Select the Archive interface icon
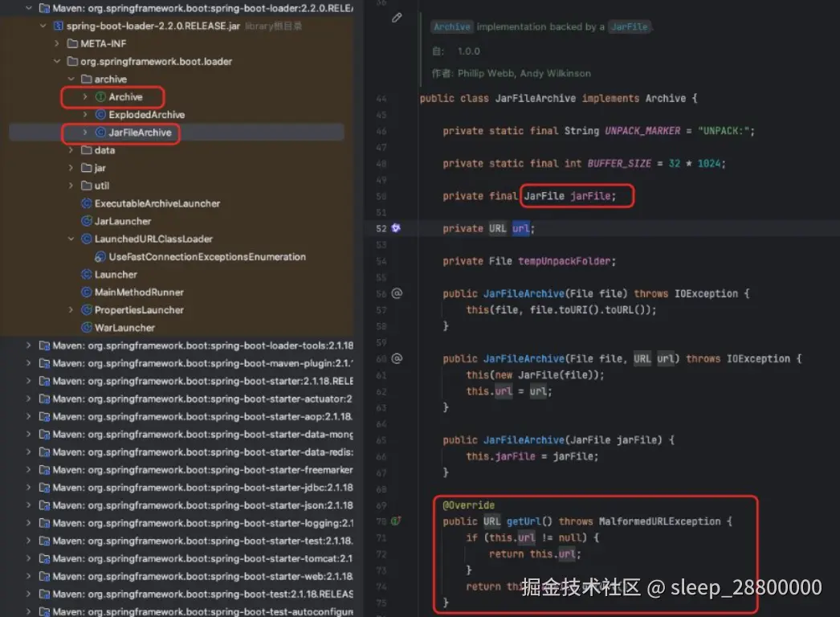The height and width of the screenshot is (617, 840). click(100, 96)
